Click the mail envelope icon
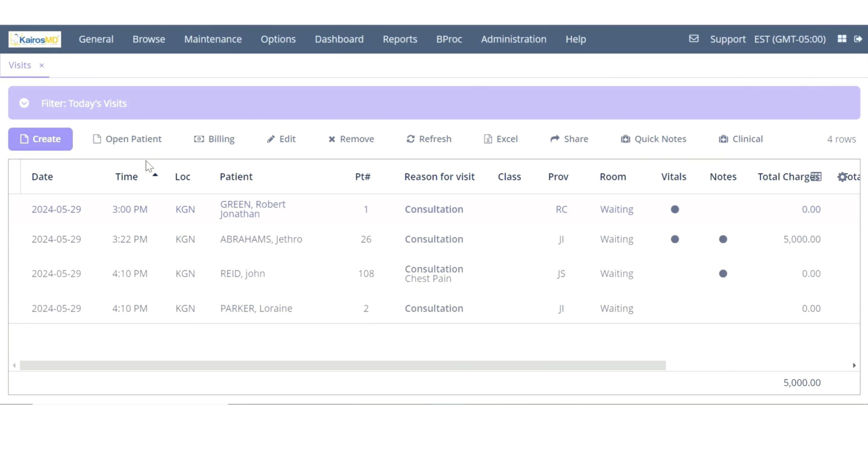The width and height of the screenshot is (868, 473). (x=693, y=39)
